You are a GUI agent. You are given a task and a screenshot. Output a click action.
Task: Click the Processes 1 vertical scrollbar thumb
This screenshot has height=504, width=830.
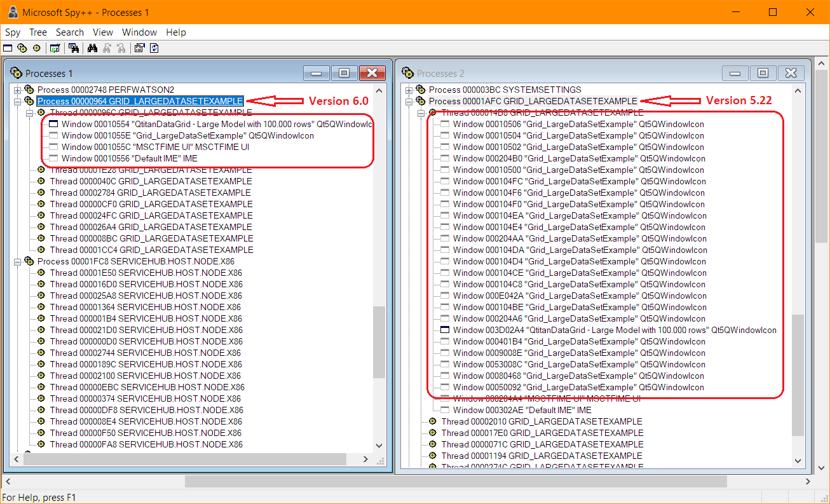click(379, 341)
